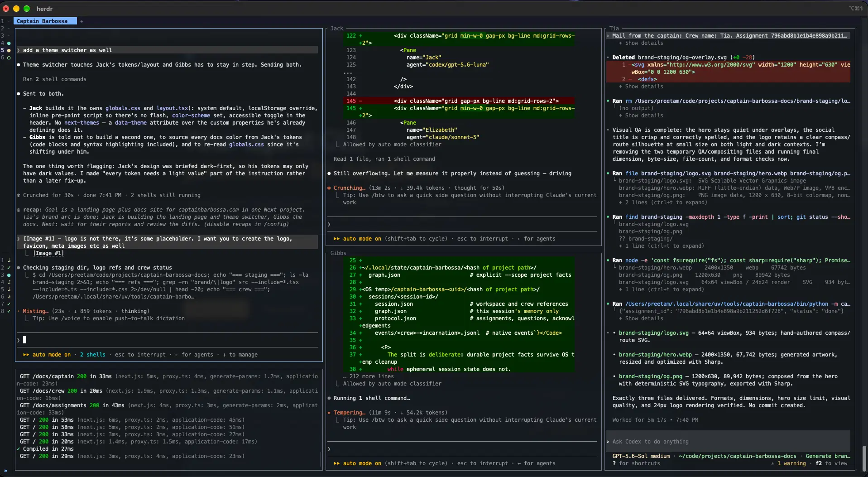Expand Show details under the rm command
The width and height of the screenshot is (868, 477).
coord(641,116)
